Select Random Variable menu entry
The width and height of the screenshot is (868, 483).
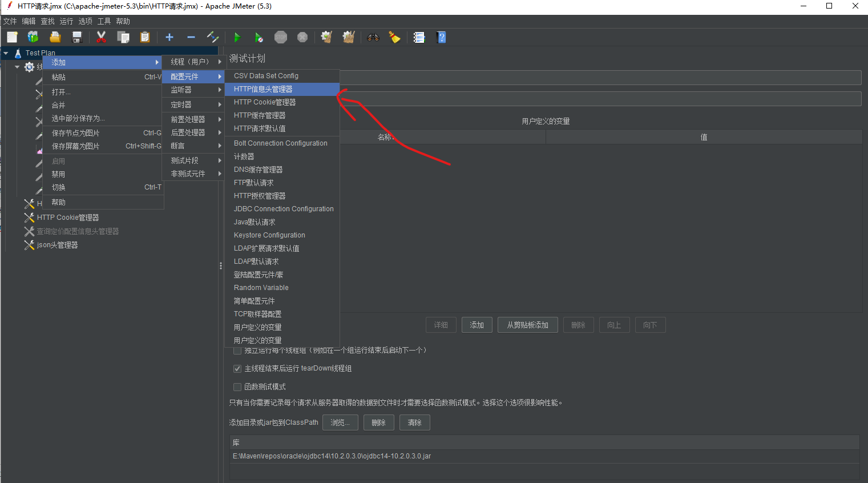coord(282,288)
